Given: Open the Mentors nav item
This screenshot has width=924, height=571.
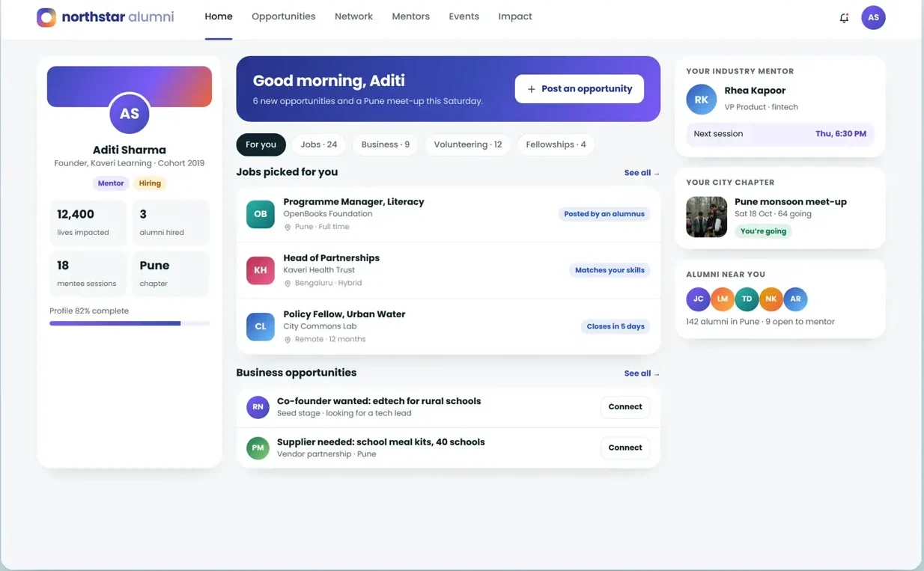Looking at the screenshot, I should click(411, 16).
